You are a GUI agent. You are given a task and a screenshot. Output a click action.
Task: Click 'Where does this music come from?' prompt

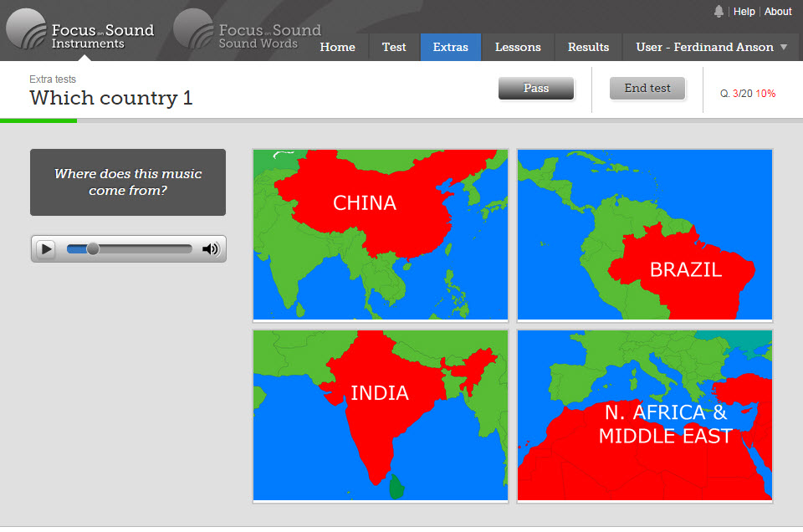click(x=128, y=182)
